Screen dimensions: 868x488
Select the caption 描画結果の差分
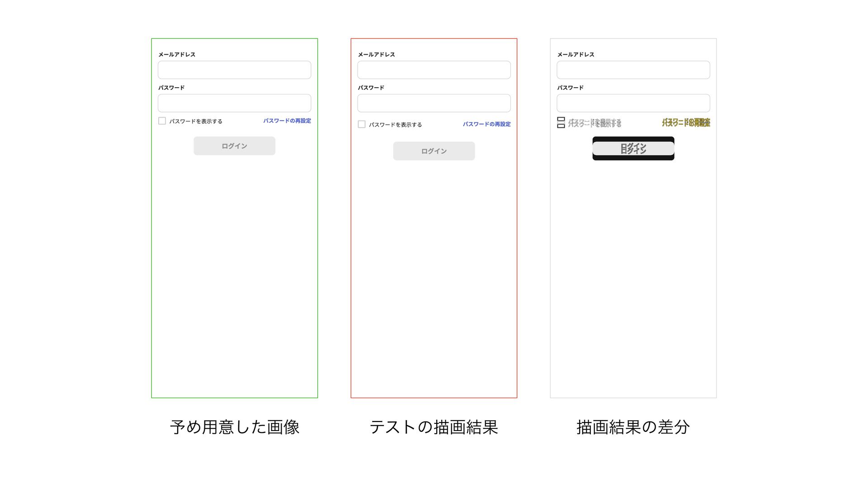click(x=633, y=427)
